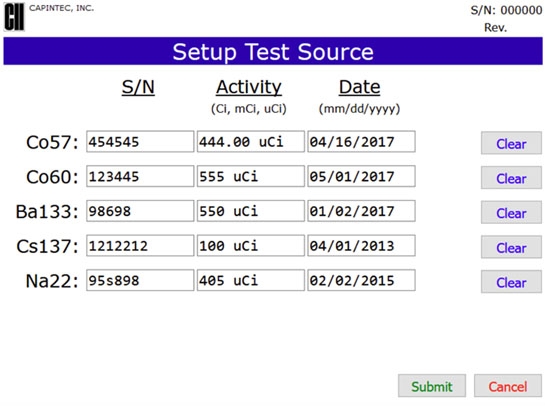Clear the Na22 source row

coord(511,282)
